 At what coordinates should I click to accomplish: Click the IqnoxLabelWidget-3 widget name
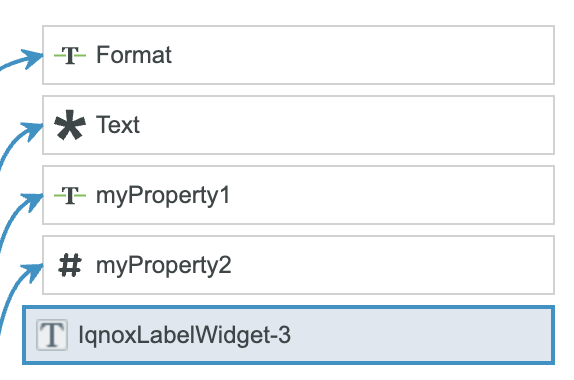click(x=184, y=336)
